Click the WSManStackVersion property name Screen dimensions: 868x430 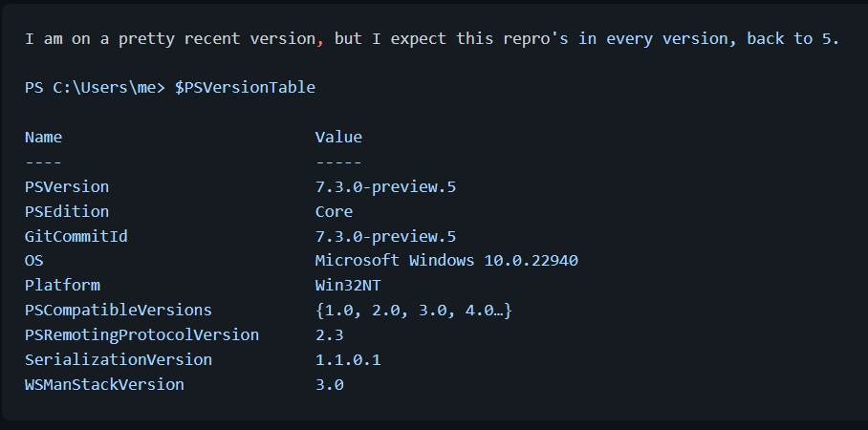104,384
